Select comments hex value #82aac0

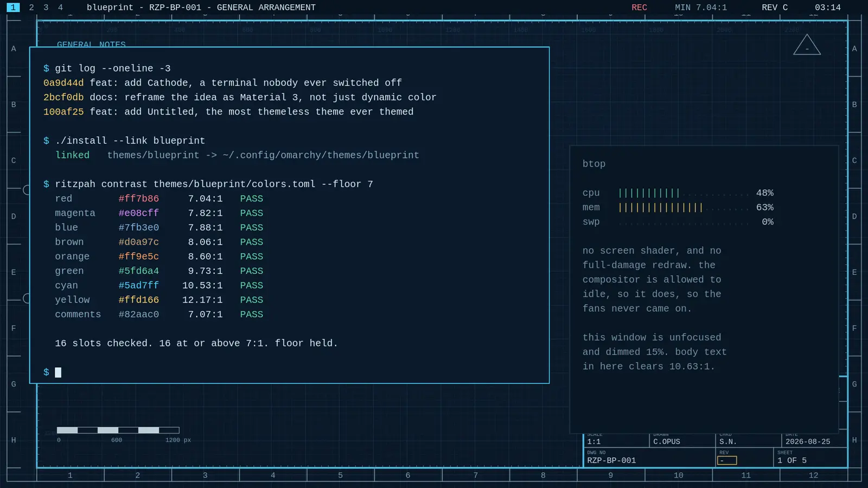[x=139, y=314]
